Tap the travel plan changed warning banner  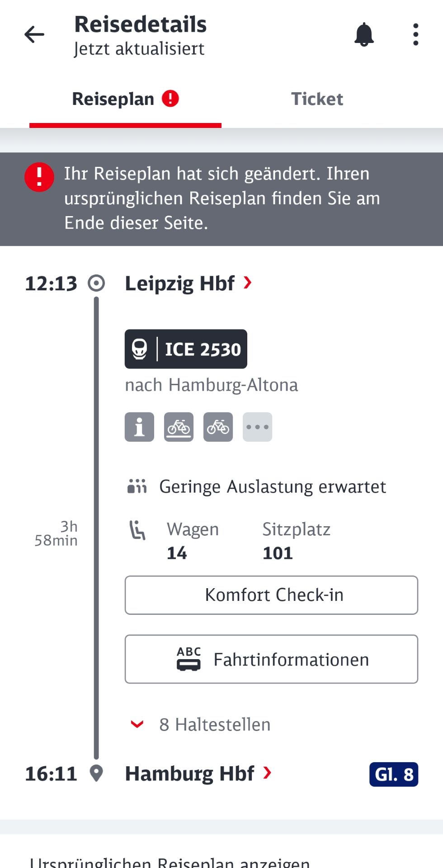point(221,199)
